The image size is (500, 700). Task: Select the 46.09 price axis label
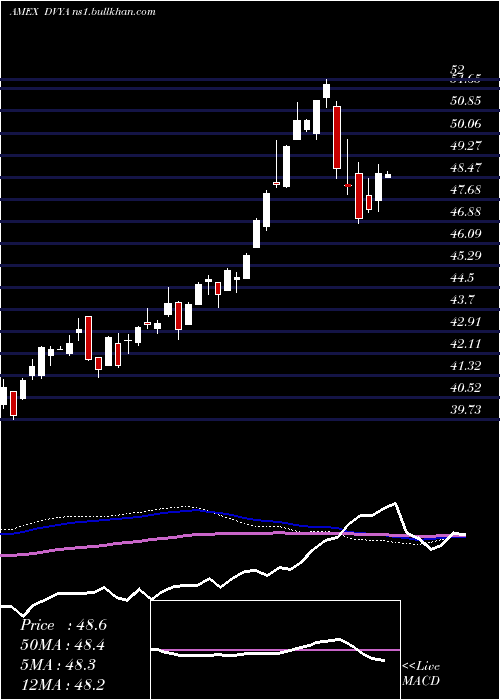click(x=466, y=234)
